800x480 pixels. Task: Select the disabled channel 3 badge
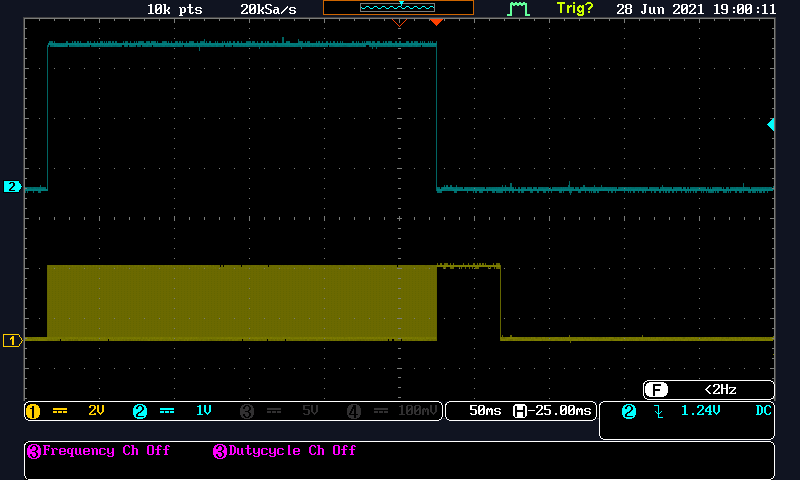247,411
